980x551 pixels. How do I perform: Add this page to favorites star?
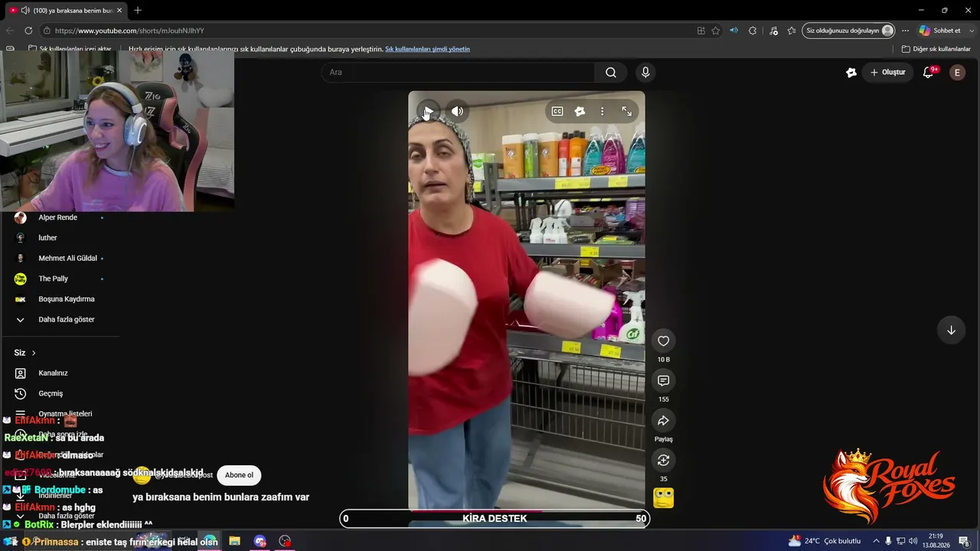coord(715,31)
